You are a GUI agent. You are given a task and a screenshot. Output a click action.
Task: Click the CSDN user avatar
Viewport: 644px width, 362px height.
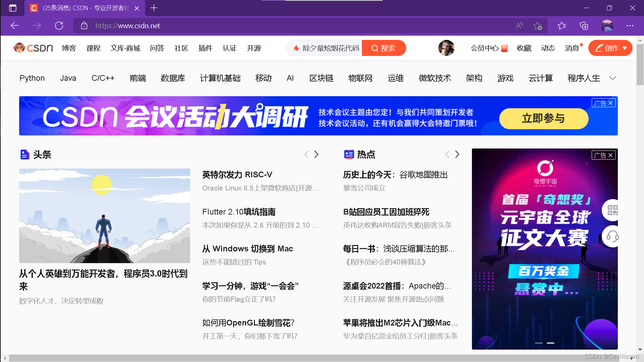(x=446, y=48)
